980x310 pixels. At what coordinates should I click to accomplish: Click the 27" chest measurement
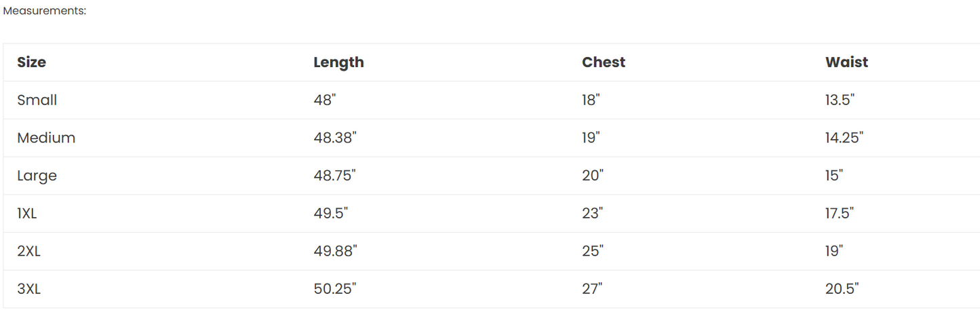pyautogui.click(x=592, y=289)
